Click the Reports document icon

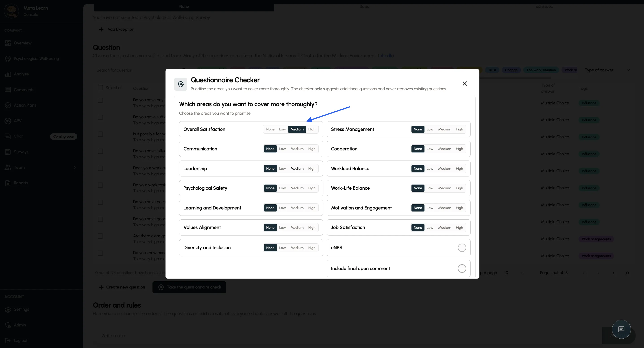click(8, 183)
